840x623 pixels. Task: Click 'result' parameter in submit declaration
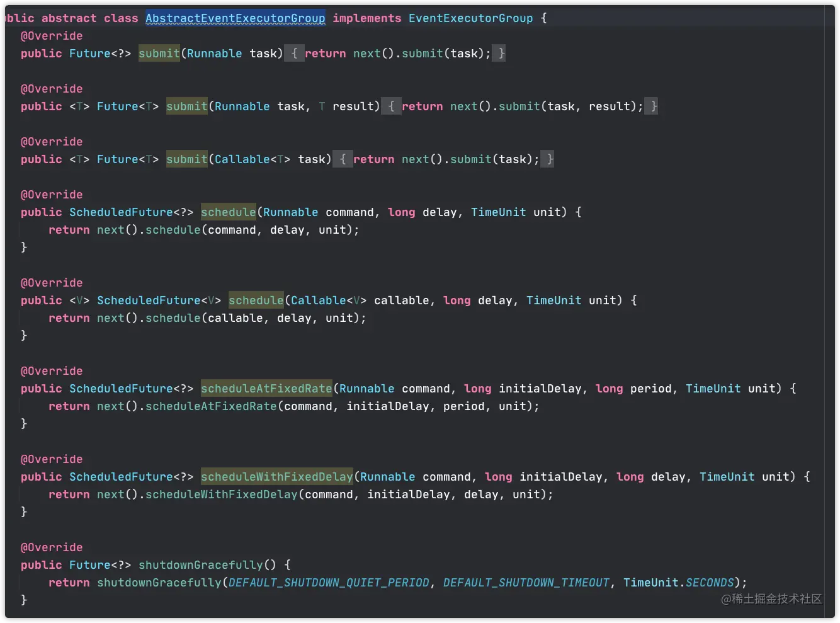click(x=353, y=106)
